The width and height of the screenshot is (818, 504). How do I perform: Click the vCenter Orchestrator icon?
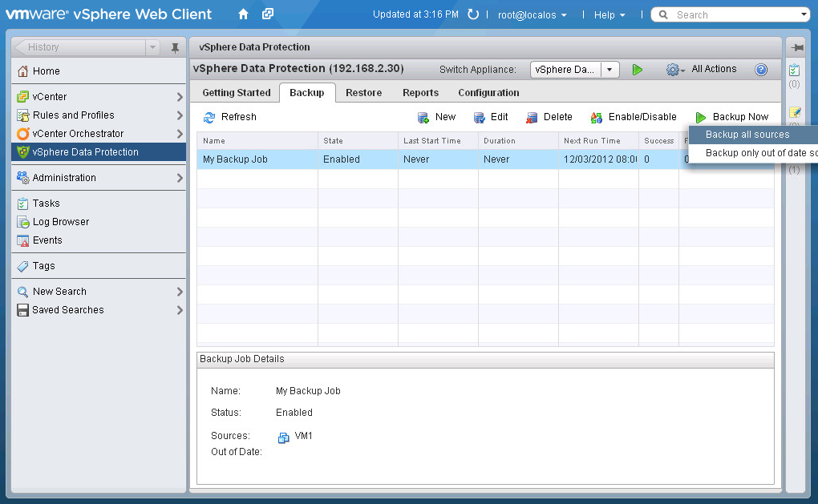[22, 134]
